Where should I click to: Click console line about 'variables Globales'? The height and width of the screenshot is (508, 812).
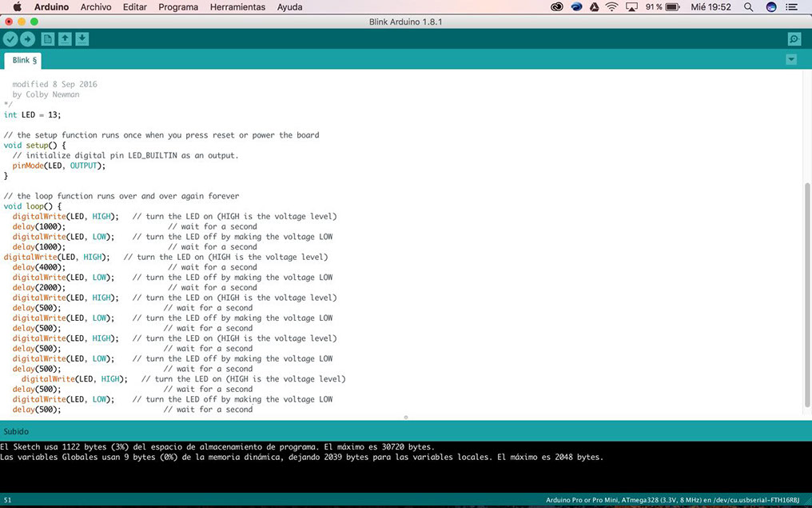click(302, 458)
